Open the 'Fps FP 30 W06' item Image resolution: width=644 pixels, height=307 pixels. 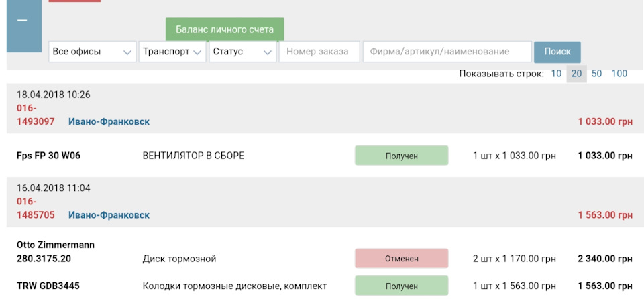click(x=48, y=156)
